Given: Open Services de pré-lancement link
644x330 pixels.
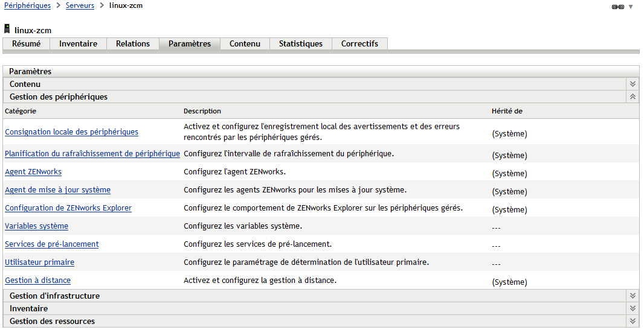Looking at the screenshot, I should (x=51, y=244).
